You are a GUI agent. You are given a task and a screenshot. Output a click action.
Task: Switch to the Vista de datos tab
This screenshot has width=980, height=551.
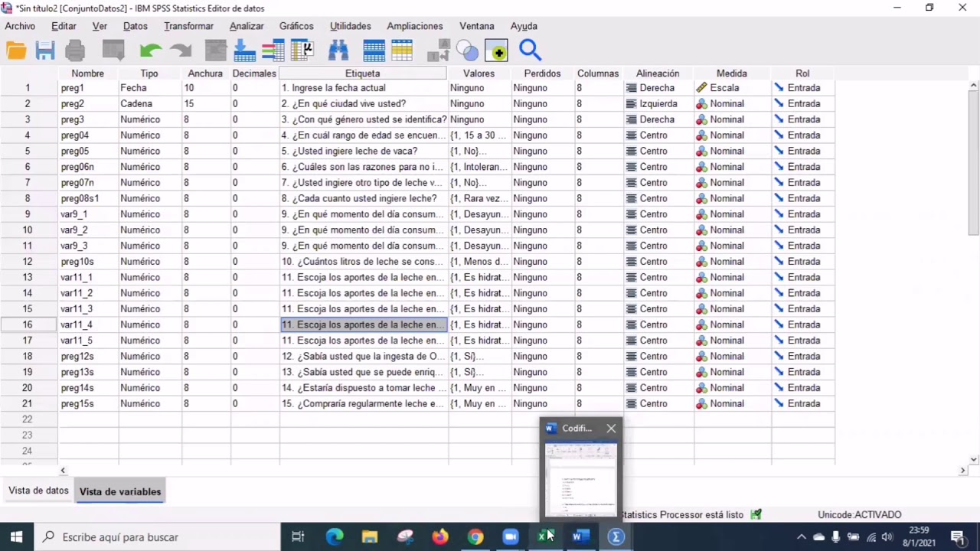(38, 491)
